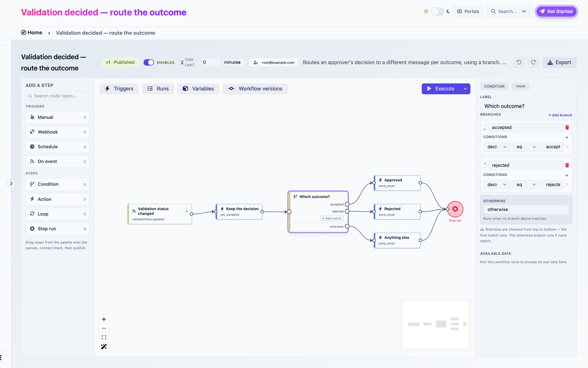This screenshot has width=588, height=368.
Task: Open the accepted branch field dropdown
Action: click(x=497, y=147)
